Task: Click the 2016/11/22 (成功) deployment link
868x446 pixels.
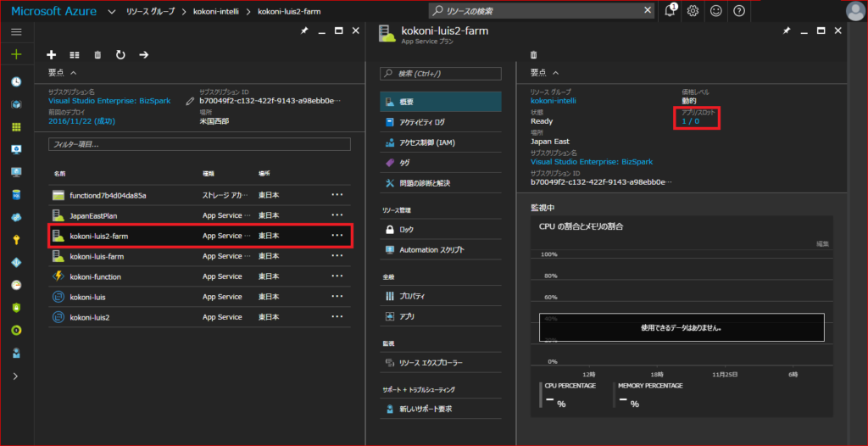Action: pyautogui.click(x=81, y=121)
